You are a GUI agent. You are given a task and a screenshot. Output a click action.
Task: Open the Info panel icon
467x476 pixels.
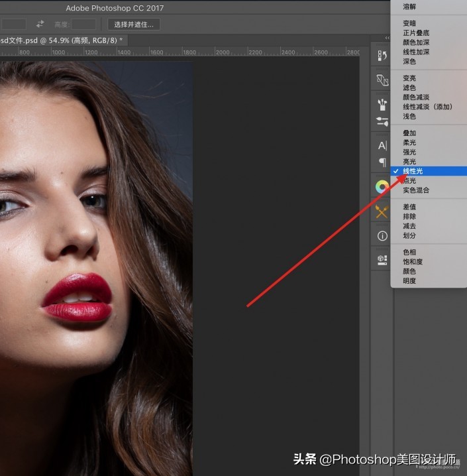click(x=382, y=236)
